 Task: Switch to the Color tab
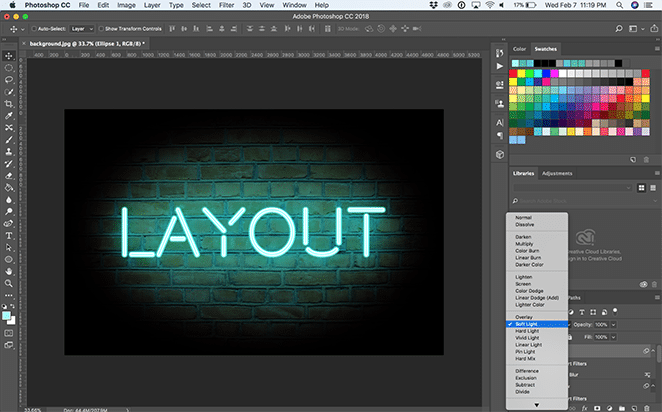coord(519,48)
